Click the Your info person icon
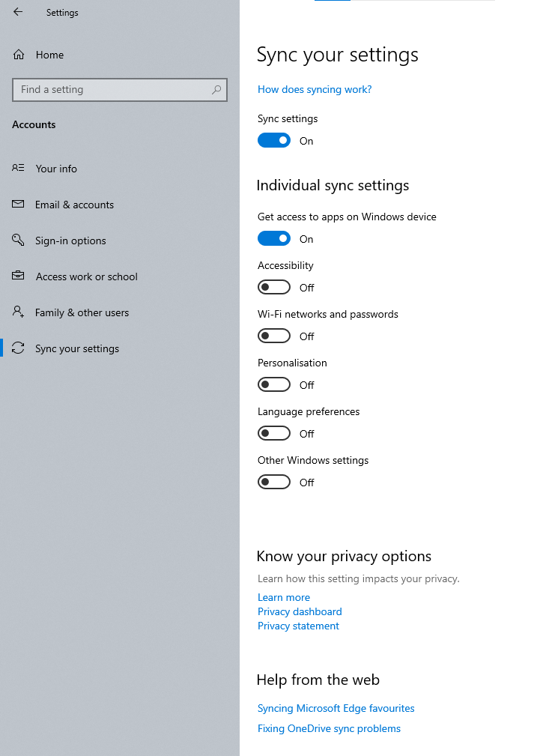The width and height of the screenshot is (540, 756). point(18,168)
